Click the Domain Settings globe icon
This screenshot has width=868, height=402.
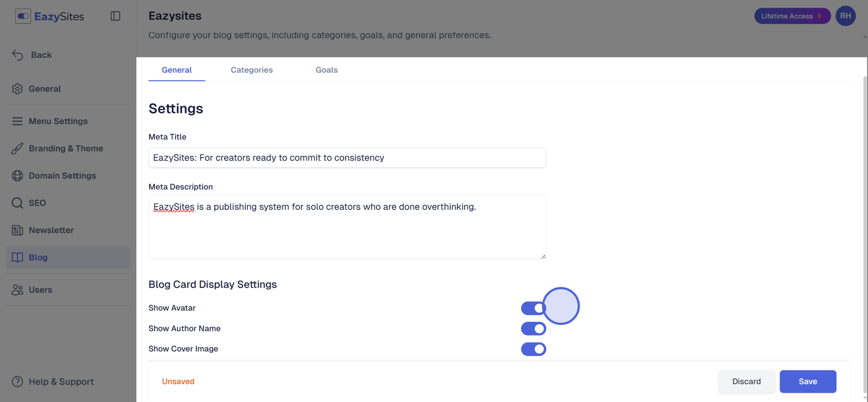click(17, 175)
